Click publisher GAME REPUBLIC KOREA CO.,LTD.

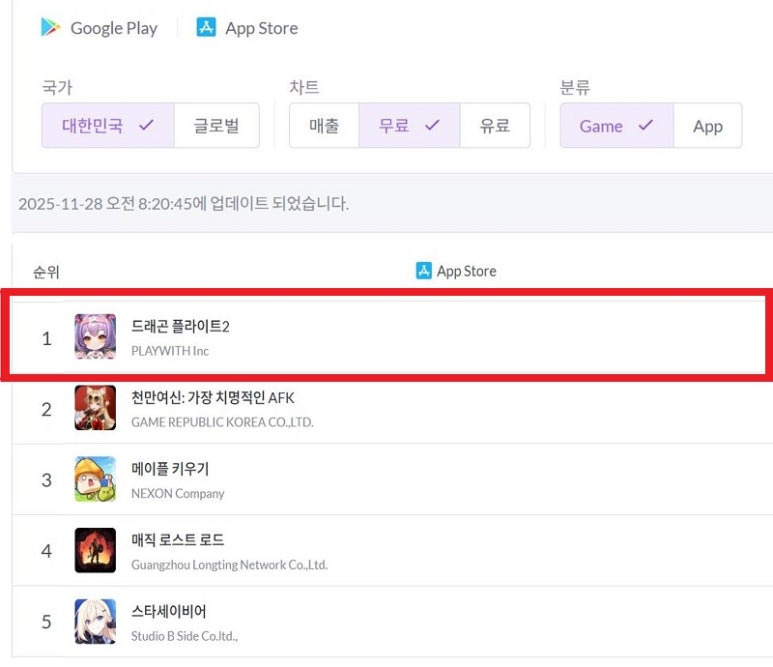coord(222,422)
